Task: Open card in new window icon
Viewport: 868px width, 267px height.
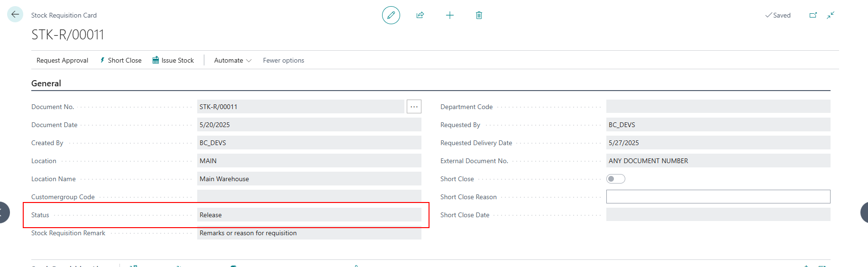Action: point(813,15)
